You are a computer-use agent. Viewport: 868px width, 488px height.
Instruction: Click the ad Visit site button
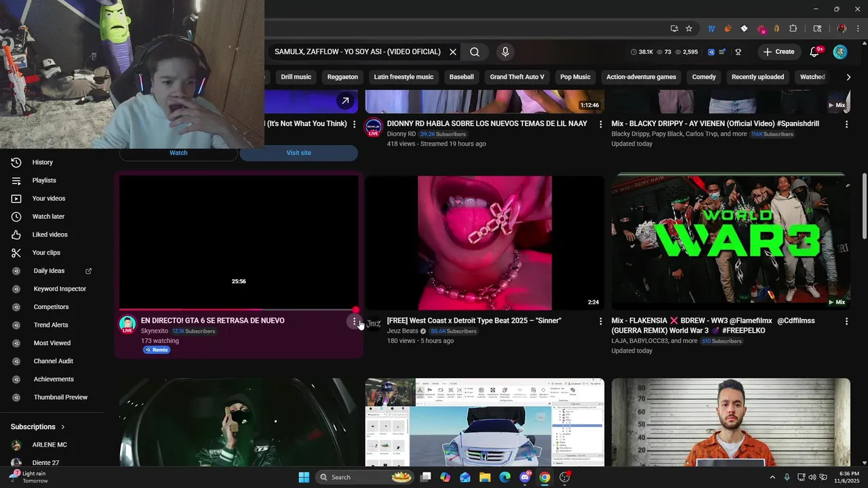click(x=298, y=153)
